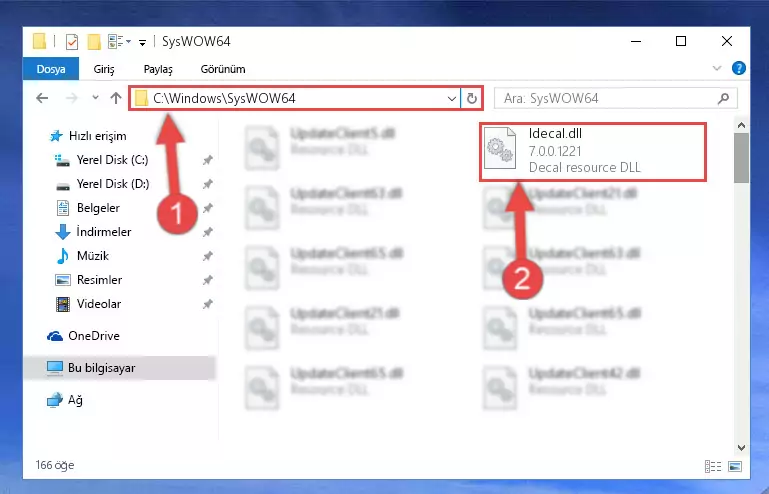
Task: Minimize the SysWOW64 window
Action: tap(636, 41)
